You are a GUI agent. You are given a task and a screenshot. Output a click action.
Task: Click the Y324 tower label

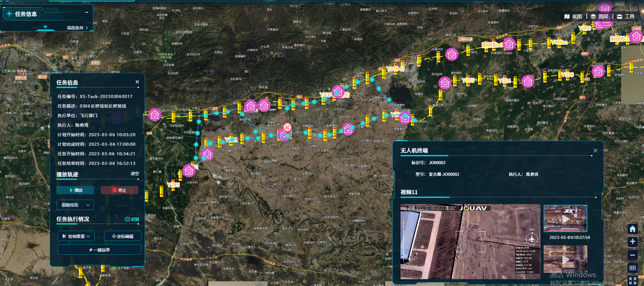pos(505,81)
